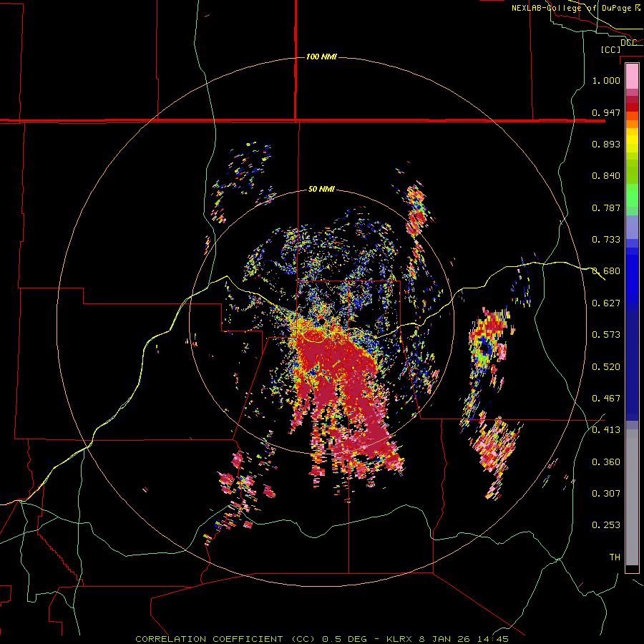Image resolution: width=644 pixels, height=644 pixels.
Task: Select the 50 NMI range ring label
Action: click(x=321, y=190)
